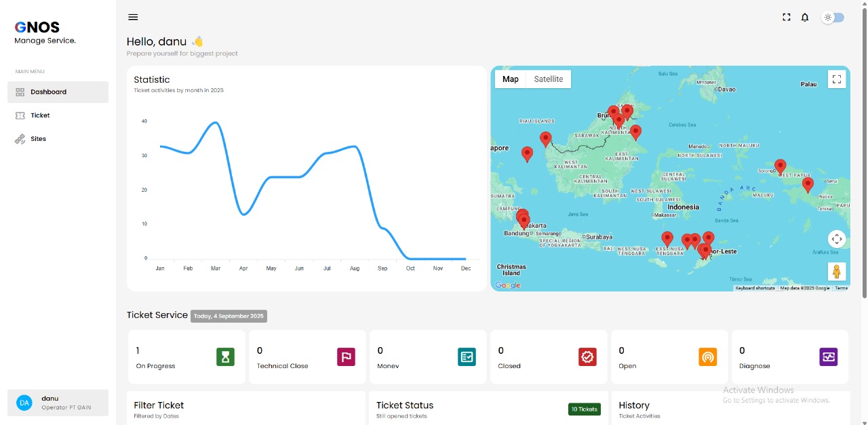The image size is (868, 425).
Task: Enter fullscreen mode from top bar
Action: [787, 18]
